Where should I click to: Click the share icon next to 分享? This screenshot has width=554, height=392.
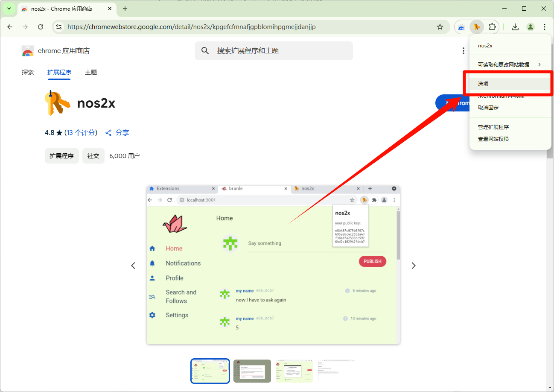pyautogui.click(x=109, y=133)
